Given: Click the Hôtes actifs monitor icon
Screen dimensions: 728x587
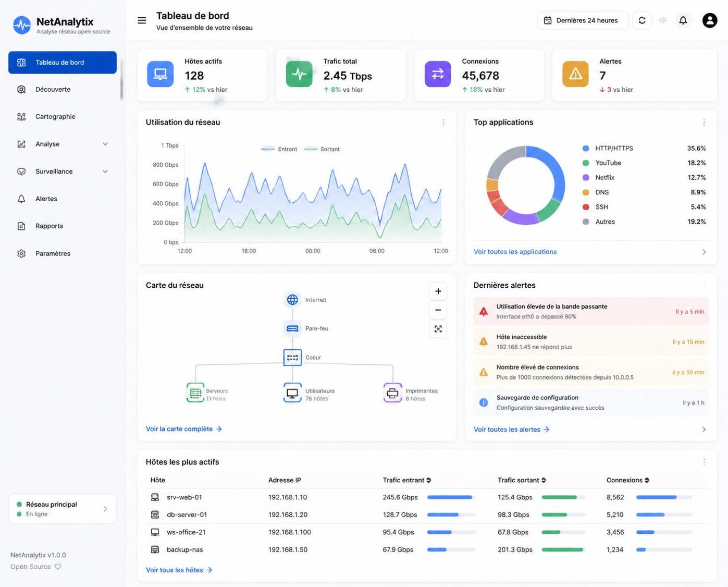Looking at the screenshot, I should 161,74.
